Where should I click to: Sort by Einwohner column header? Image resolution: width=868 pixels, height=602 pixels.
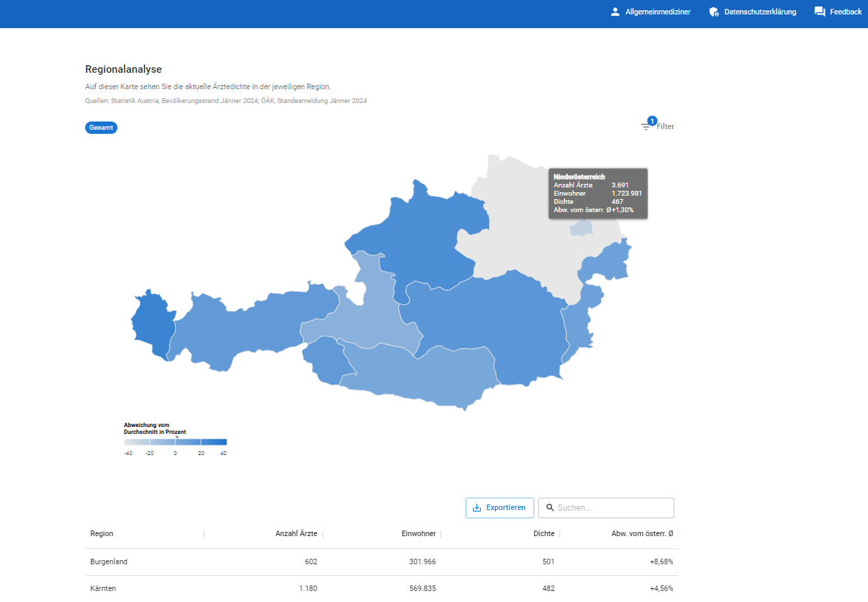[x=418, y=534]
